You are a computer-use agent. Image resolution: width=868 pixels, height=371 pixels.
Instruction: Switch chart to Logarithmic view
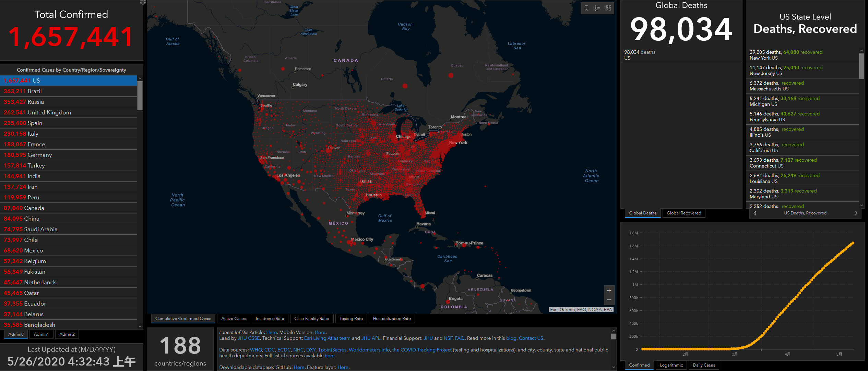[x=671, y=365]
